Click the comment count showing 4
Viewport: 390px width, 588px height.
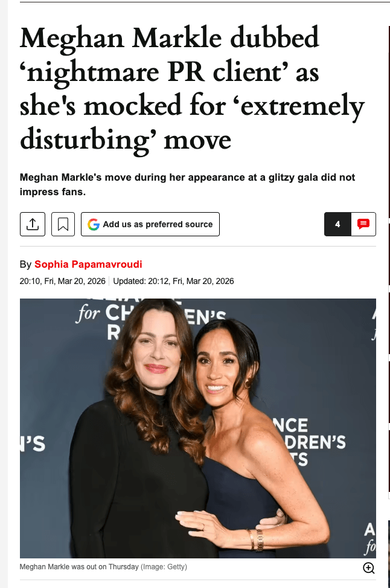click(337, 224)
